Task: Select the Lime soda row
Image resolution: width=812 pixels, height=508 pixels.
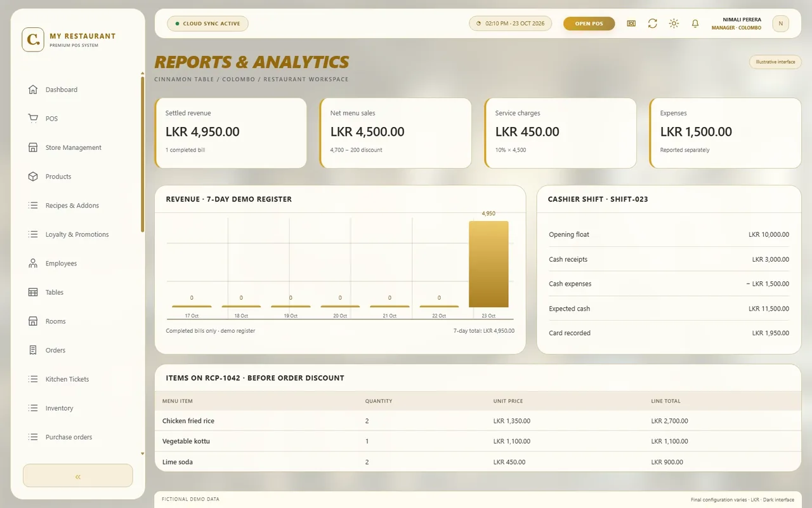Action: (x=478, y=462)
